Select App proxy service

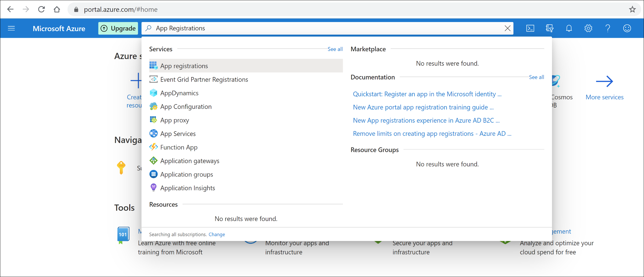(x=246, y=120)
